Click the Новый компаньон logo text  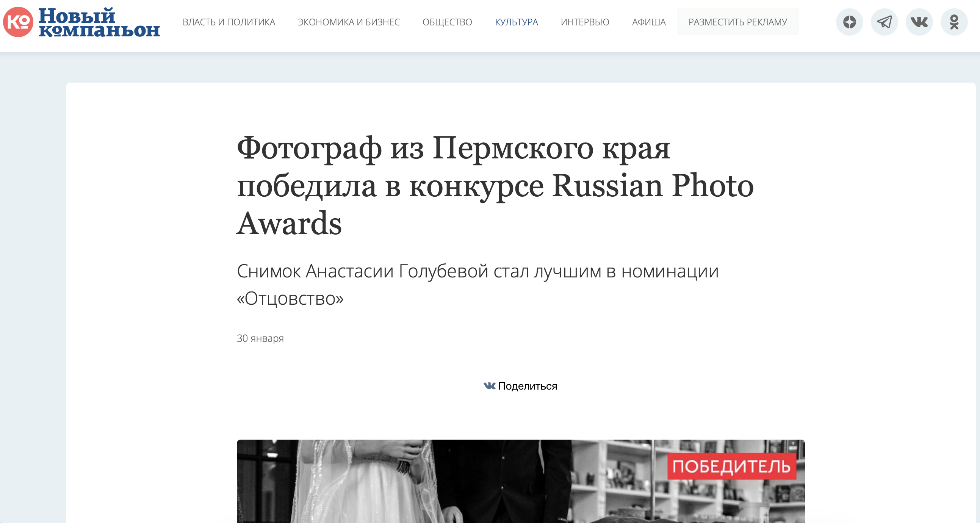[x=99, y=23]
